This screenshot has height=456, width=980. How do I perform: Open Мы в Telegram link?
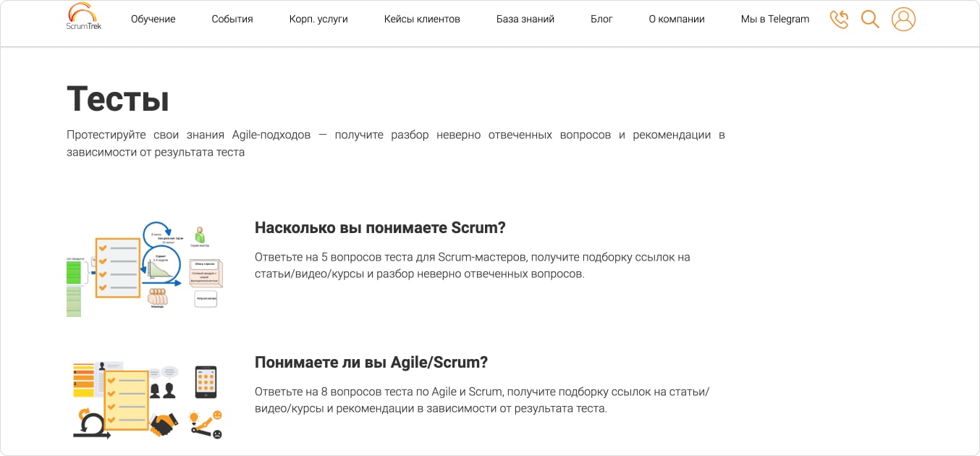774,19
